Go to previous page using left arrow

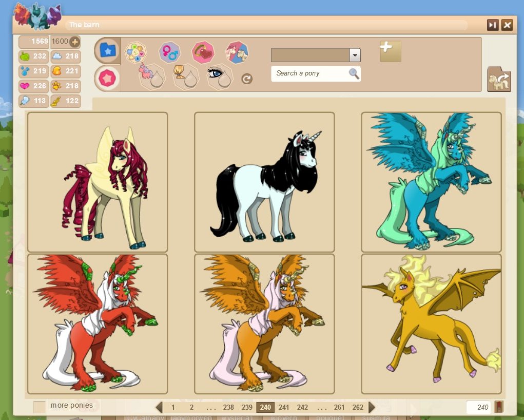(159, 407)
